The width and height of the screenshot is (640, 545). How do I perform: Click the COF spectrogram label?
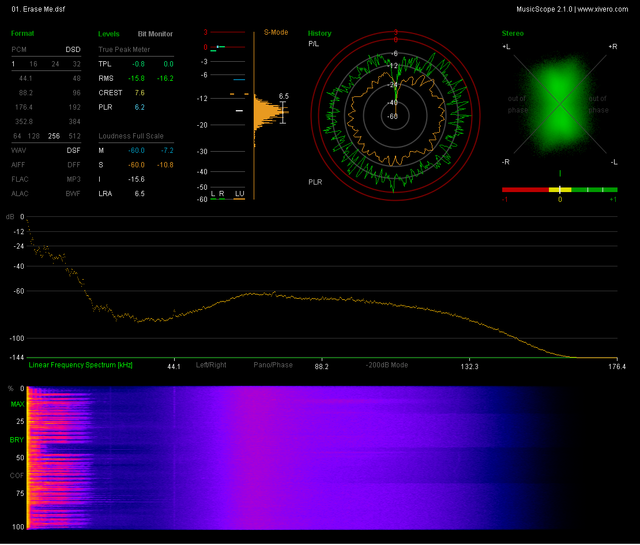click(x=17, y=476)
